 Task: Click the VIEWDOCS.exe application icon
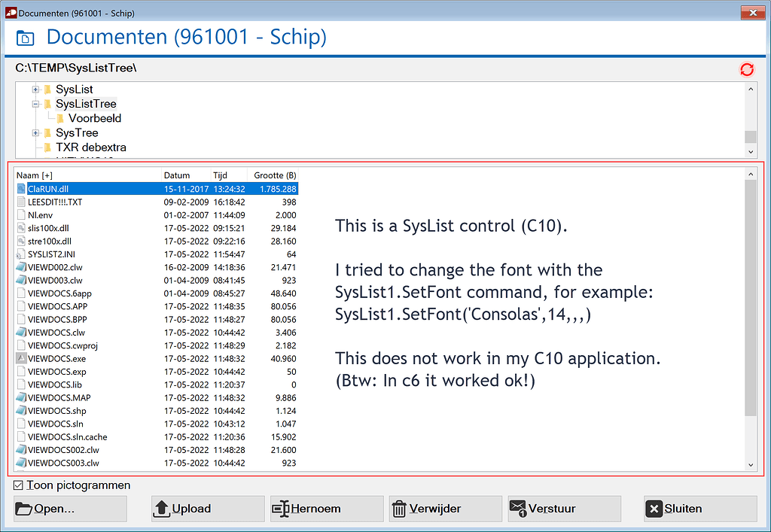(x=22, y=359)
